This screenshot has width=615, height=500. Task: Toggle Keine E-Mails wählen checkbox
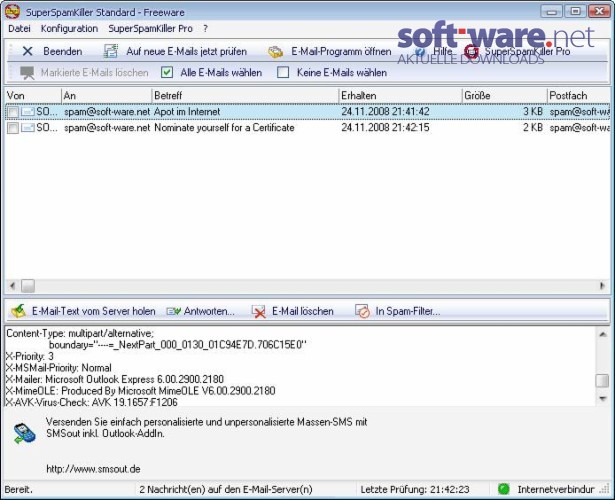tap(283, 72)
